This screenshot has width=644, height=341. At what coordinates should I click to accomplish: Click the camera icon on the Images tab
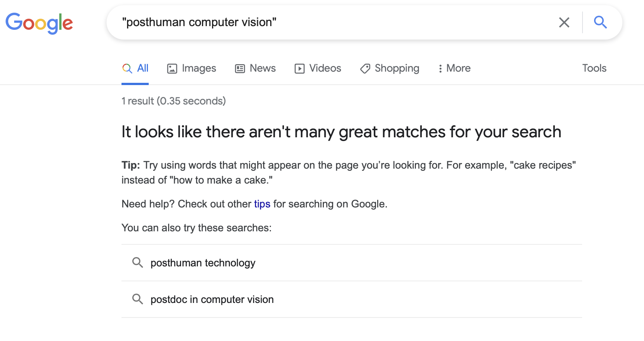pyautogui.click(x=171, y=69)
